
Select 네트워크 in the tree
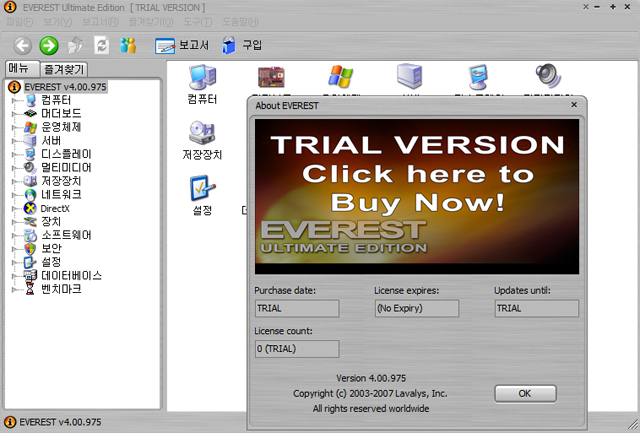pyautogui.click(x=61, y=194)
